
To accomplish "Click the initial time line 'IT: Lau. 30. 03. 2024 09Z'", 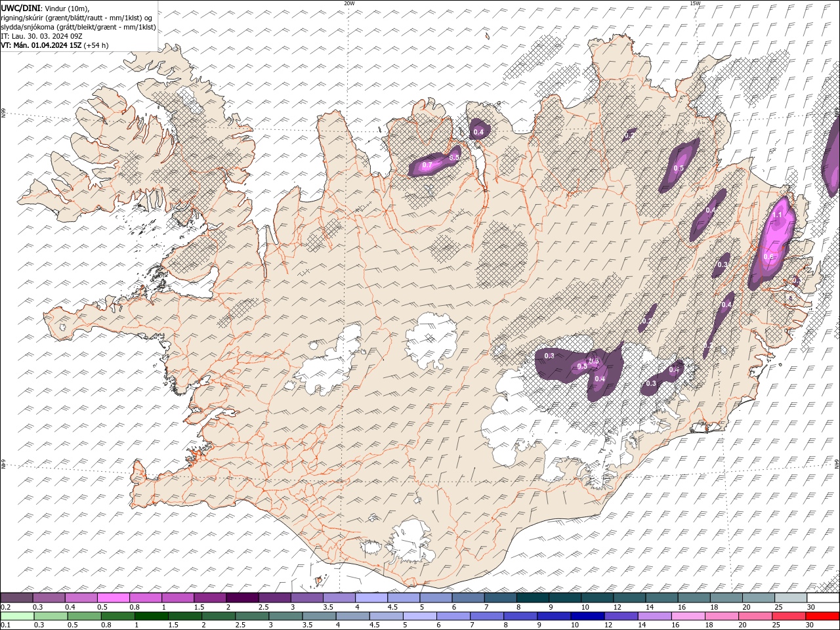I will [x=41, y=36].
